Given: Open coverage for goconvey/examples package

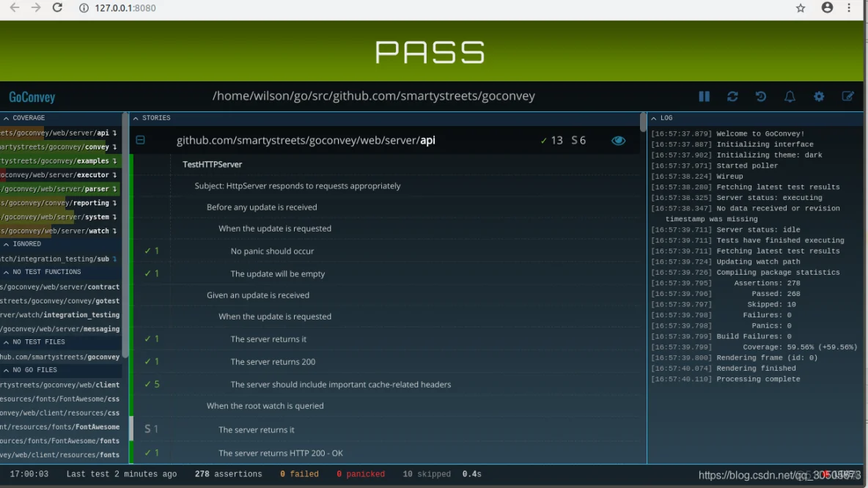Looking at the screenshot, I should [x=60, y=161].
